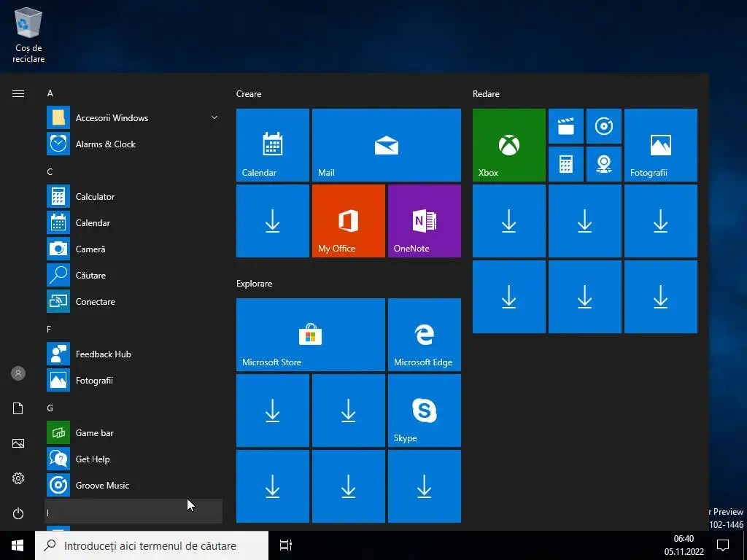Click the Redare group title
The width and height of the screenshot is (747, 560).
click(x=486, y=94)
